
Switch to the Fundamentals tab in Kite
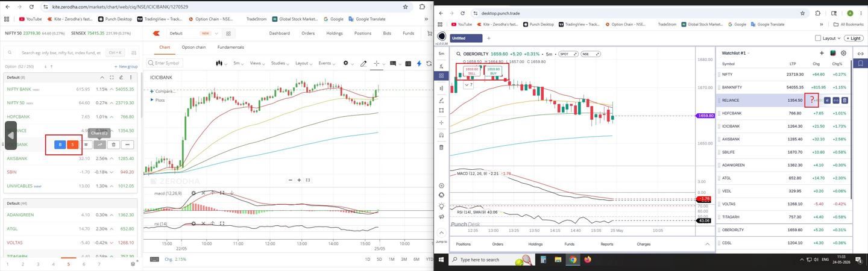(x=231, y=47)
